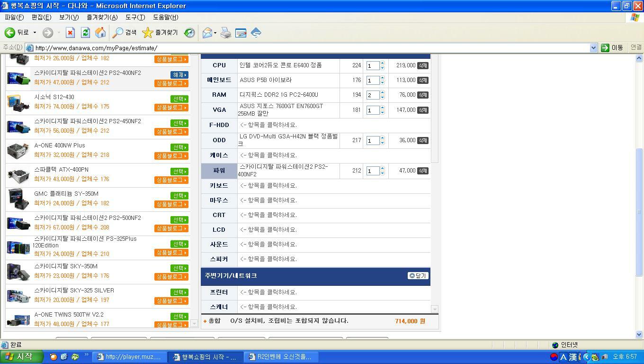This screenshot has width=644, height=364.
Task: Collapse the 주변기기/네트워크 section with 닫기
Action: point(418,276)
